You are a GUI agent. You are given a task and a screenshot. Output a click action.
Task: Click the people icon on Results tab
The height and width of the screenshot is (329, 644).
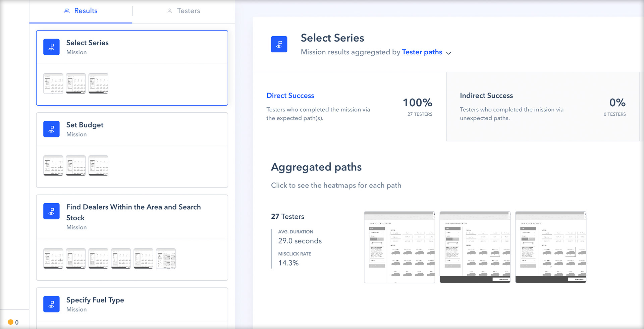(x=67, y=11)
